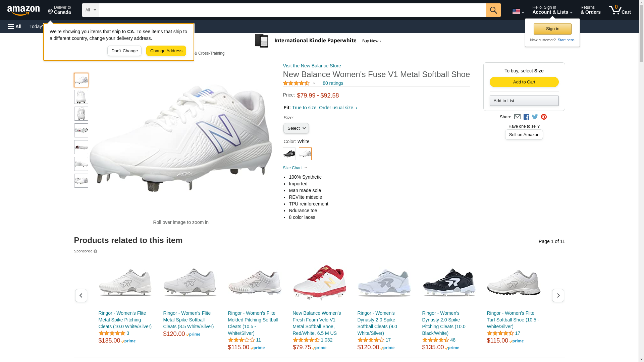This screenshot has width=644, height=362.
Task: Expand the search category All dropdown
Action: click(90, 10)
